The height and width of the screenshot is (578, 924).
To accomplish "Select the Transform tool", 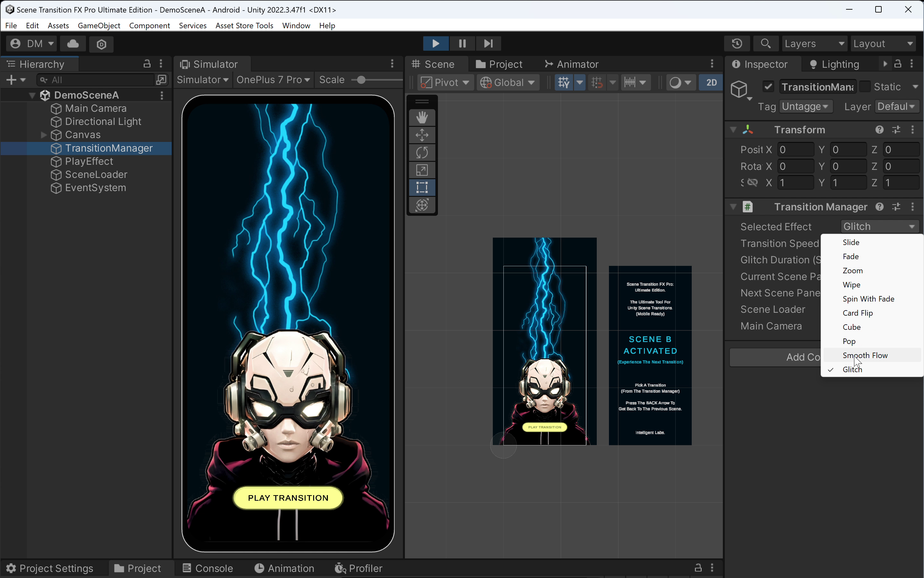I will (422, 205).
